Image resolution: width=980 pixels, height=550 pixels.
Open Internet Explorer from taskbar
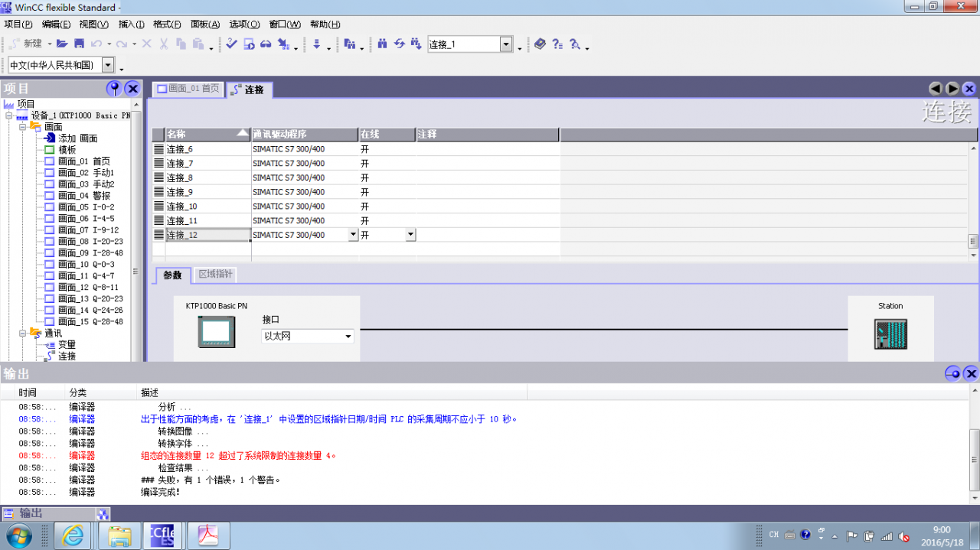pyautogui.click(x=73, y=535)
